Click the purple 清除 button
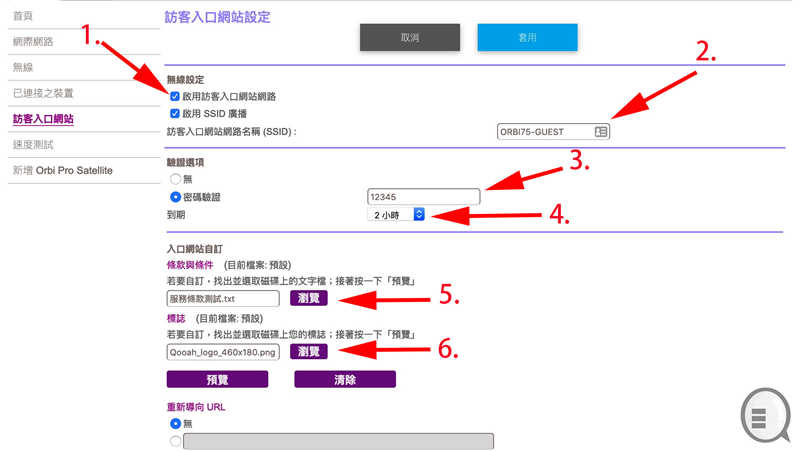Screen dimensions: 800x451 345,379
